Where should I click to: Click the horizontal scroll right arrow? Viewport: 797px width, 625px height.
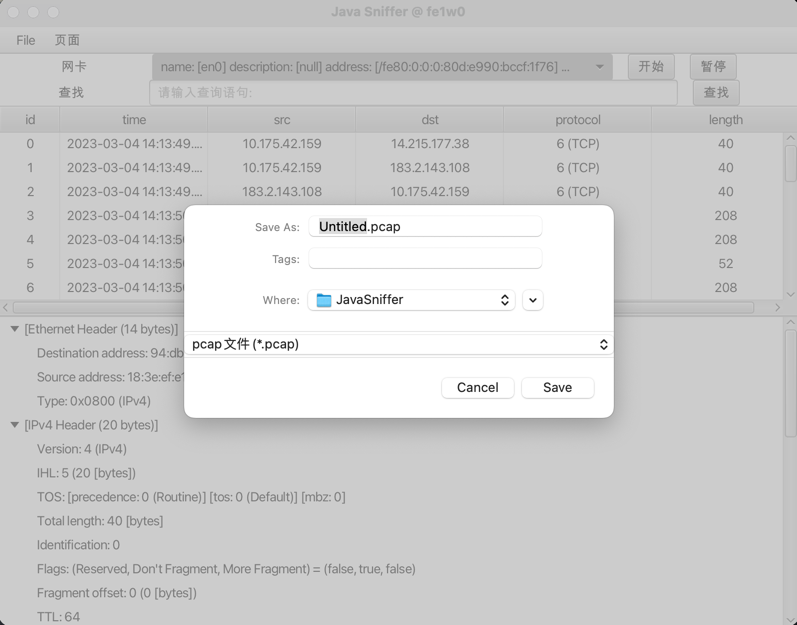click(778, 307)
